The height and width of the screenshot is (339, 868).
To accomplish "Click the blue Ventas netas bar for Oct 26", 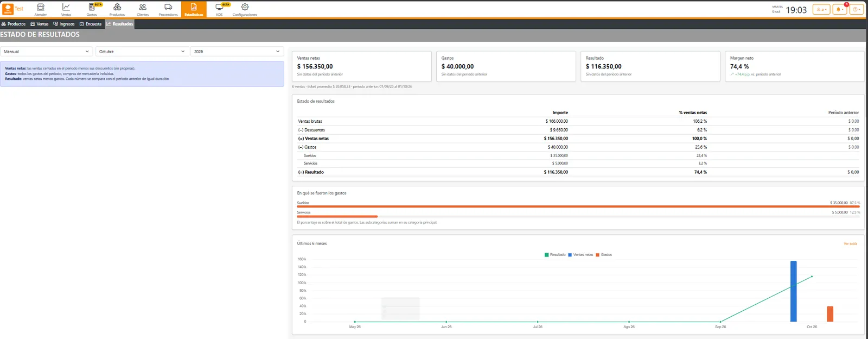I will pos(794,291).
